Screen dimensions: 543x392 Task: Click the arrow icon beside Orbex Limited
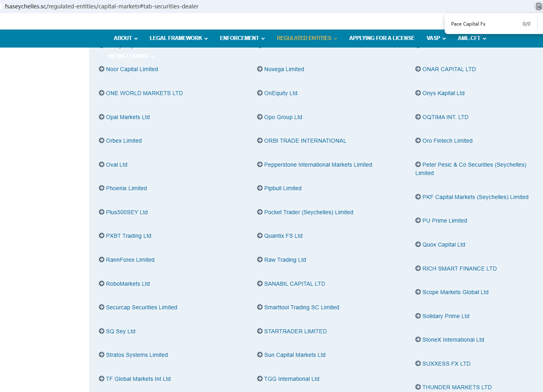(101, 141)
